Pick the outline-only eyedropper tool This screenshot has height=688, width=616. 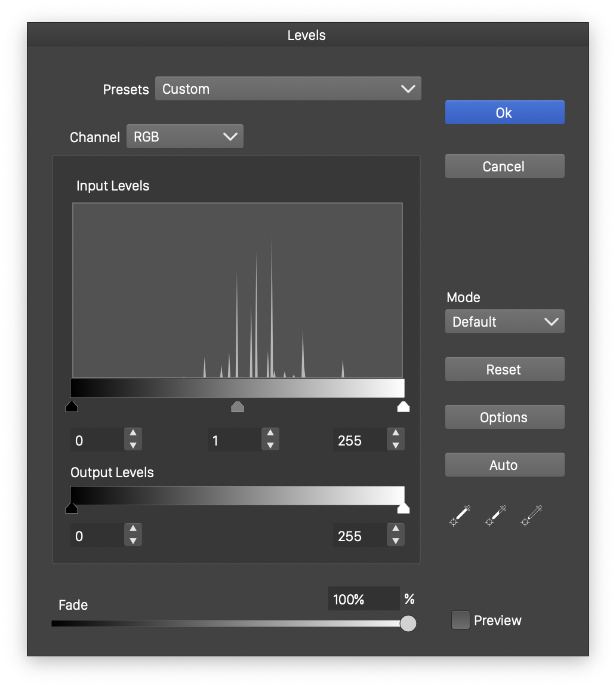pyautogui.click(x=532, y=515)
